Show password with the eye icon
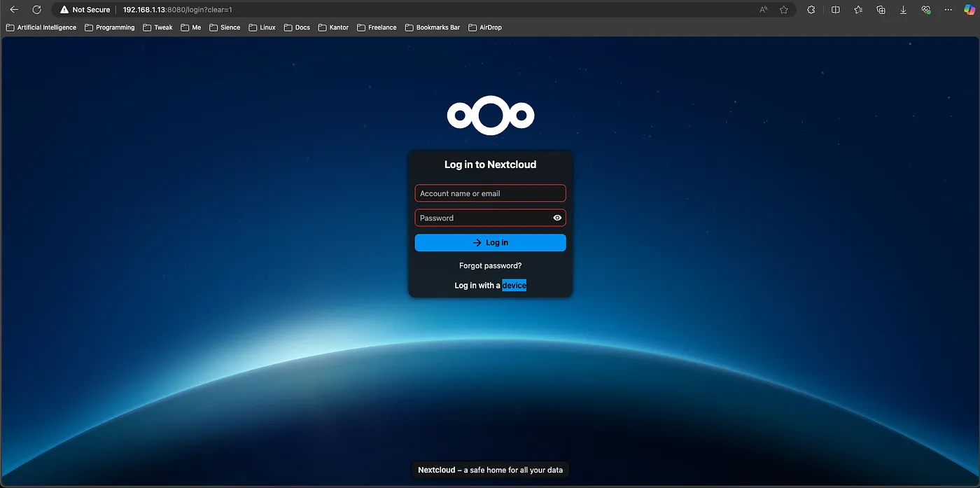Screen dimensions: 980x488 click(x=557, y=218)
